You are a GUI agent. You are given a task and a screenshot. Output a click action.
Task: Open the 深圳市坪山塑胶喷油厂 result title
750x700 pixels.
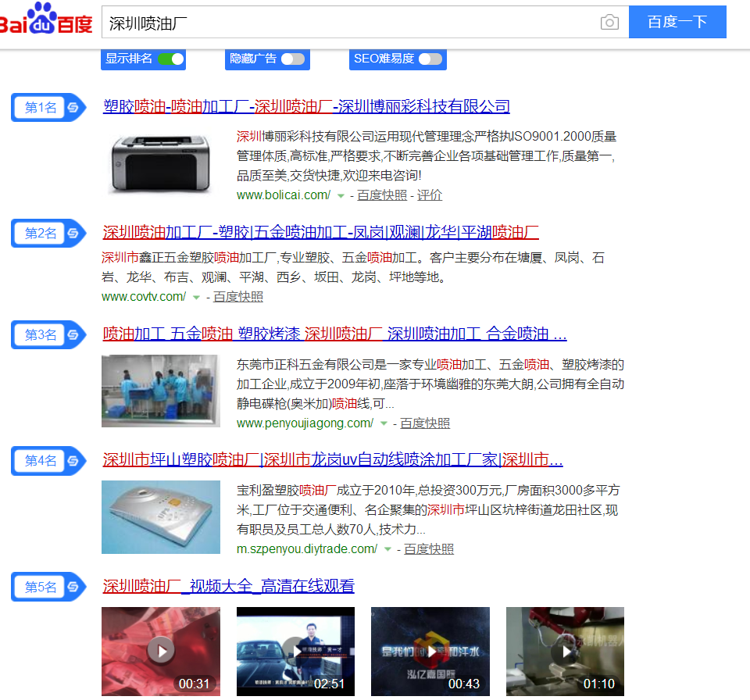point(333,459)
